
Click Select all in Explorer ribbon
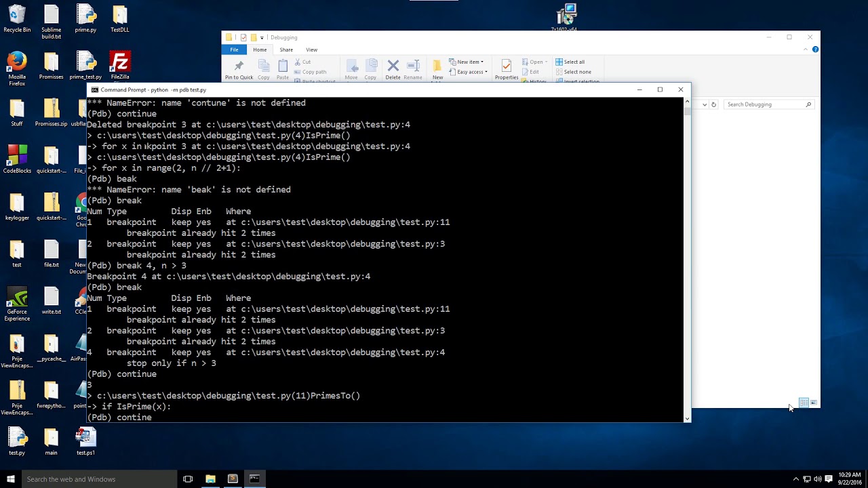pyautogui.click(x=570, y=62)
